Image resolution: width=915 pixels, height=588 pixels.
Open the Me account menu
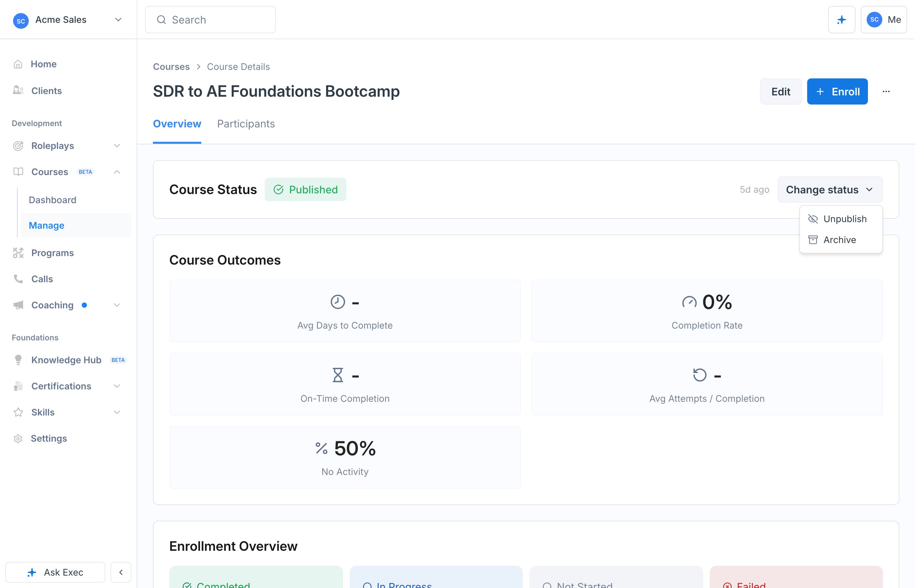[x=883, y=20]
